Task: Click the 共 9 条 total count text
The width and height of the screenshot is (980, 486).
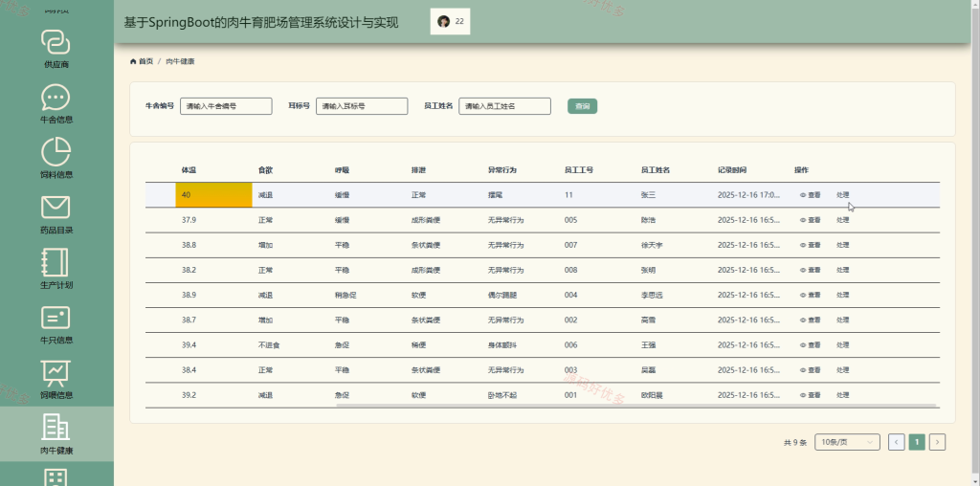Action: [x=795, y=442]
